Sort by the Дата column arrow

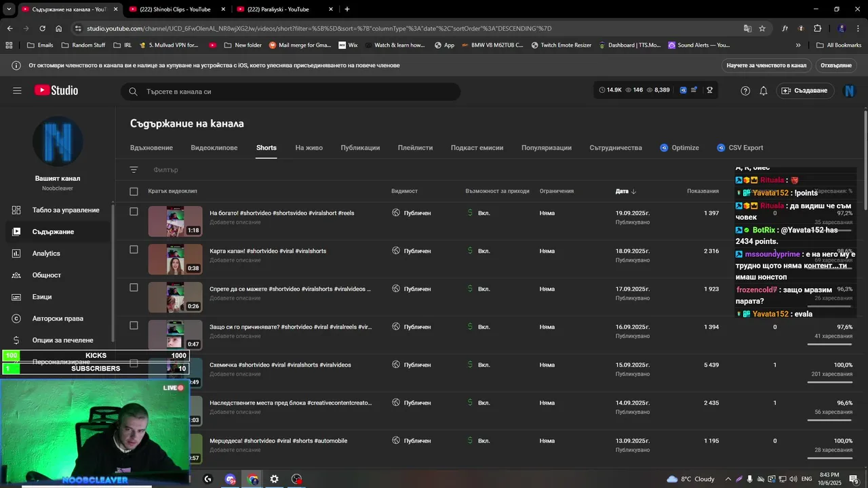click(x=633, y=192)
